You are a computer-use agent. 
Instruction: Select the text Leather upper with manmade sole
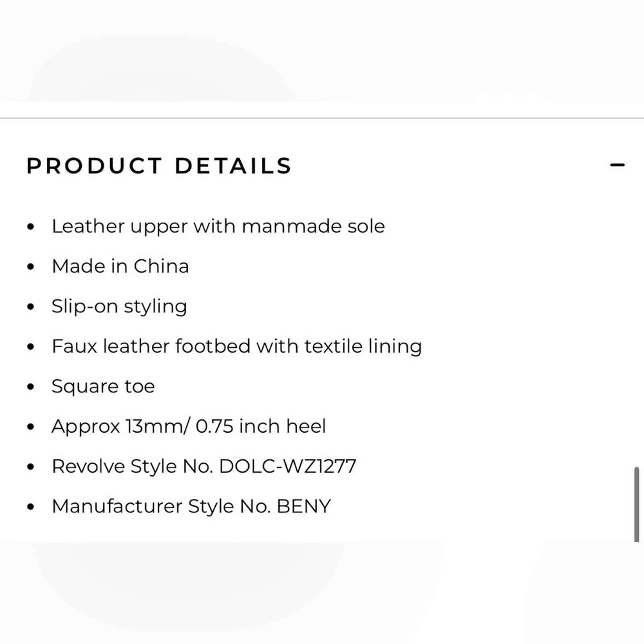pos(219,226)
